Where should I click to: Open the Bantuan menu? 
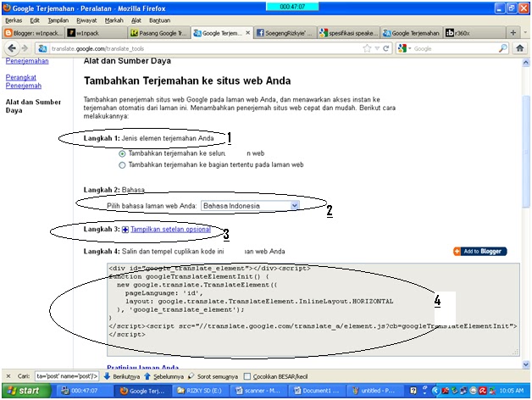click(x=159, y=20)
